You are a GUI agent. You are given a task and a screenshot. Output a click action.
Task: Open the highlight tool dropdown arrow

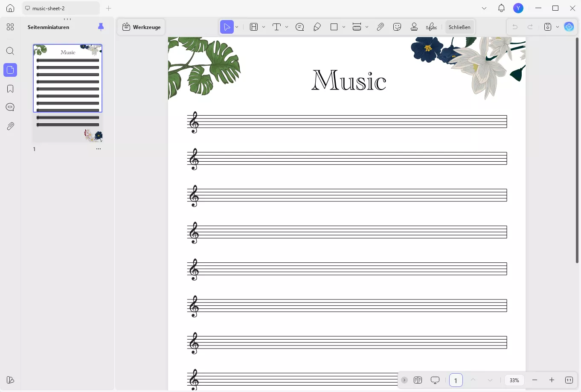click(x=264, y=27)
